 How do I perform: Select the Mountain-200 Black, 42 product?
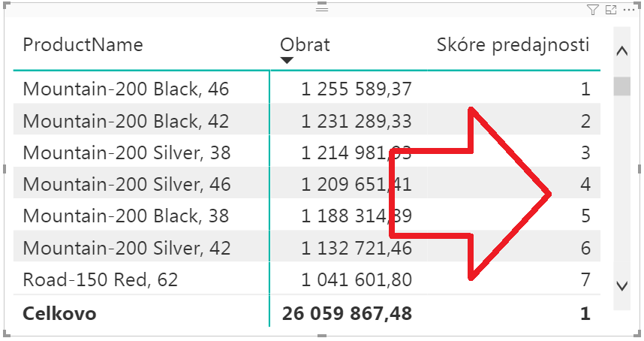[x=125, y=121]
